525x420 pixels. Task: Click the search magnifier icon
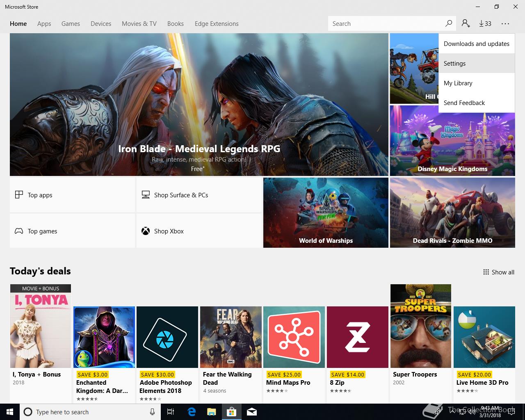[x=449, y=23]
